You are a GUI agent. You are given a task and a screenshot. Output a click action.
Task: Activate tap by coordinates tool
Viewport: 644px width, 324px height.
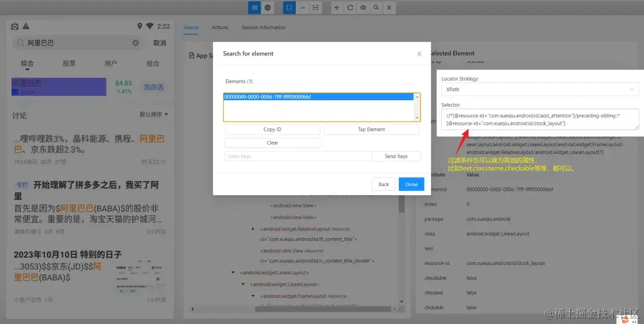click(315, 7)
